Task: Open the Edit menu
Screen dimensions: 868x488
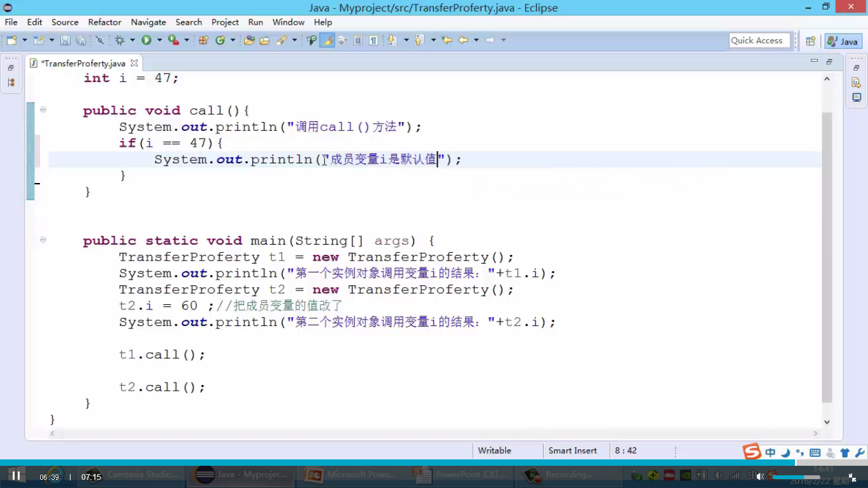Action: (x=34, y=22)
